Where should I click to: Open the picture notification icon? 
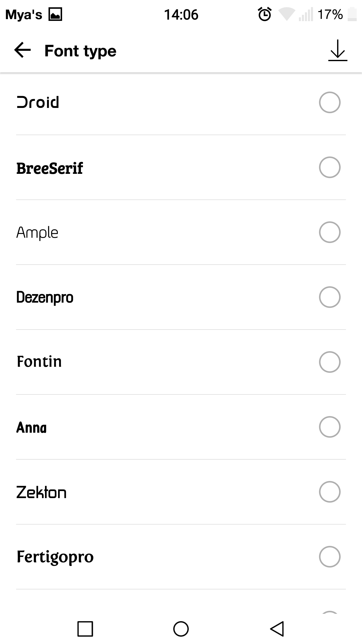[55, 14]
